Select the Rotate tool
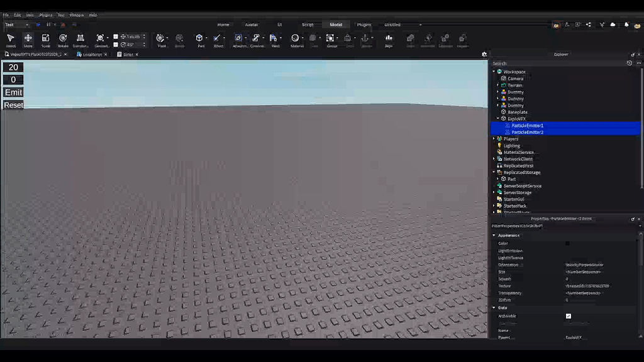The height and width of the screenshot is (362, 644). click(x=62, y=39)
